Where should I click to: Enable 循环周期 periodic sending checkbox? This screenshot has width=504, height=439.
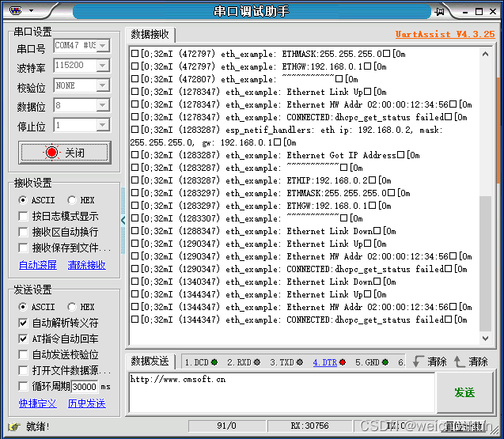[x=25, y=386]
